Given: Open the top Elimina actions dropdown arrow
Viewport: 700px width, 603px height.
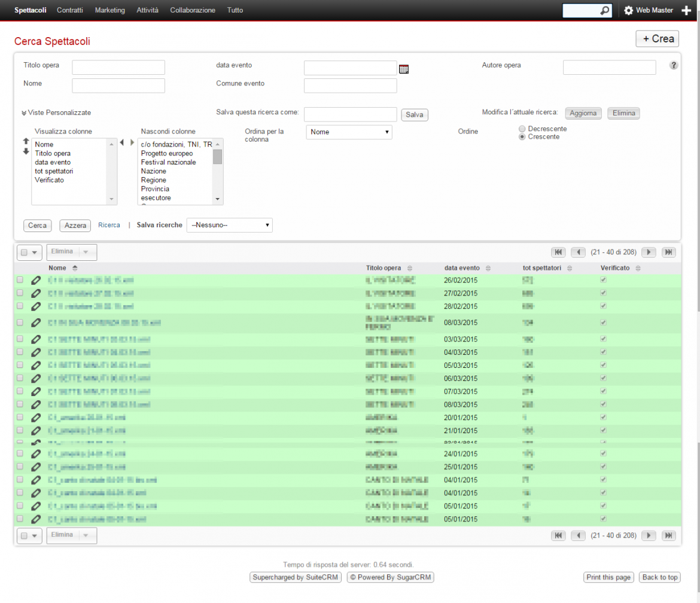Looking at the screenshot, I should (x=86, y=252).
